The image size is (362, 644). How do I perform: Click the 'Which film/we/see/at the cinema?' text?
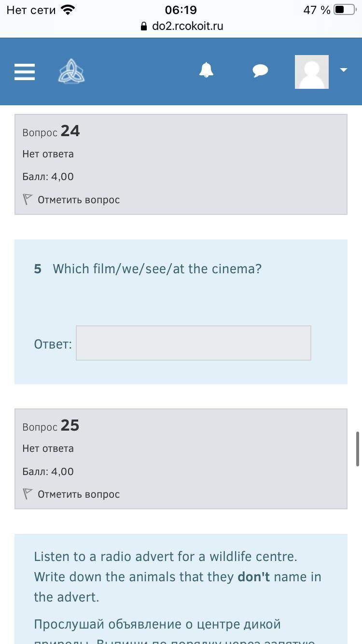[157, 269]
